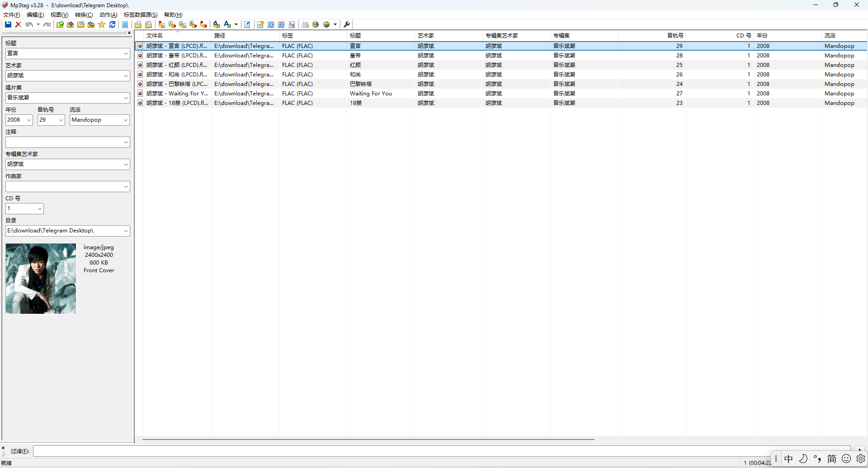This screenshot has width=868, height=468.
Task: Click the album front cover thumbnail
Action: tap(41, 279)
